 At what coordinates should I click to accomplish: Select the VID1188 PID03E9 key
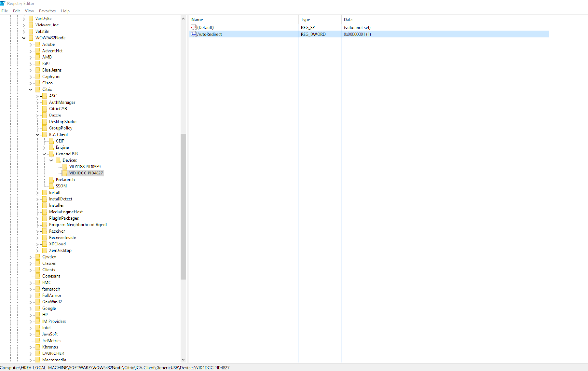(85, 166)
